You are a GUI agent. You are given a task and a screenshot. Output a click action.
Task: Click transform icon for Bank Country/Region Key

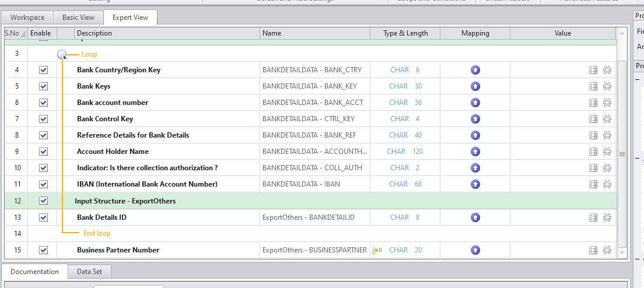click(607, 70)
